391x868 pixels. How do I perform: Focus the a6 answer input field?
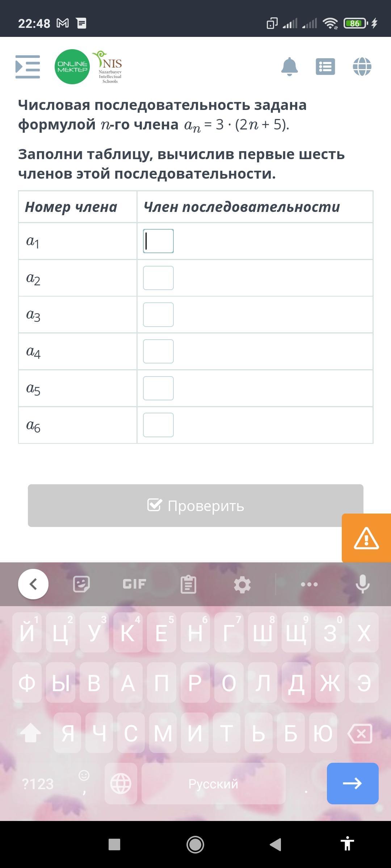pyautogui.click(x=158, y=425)
